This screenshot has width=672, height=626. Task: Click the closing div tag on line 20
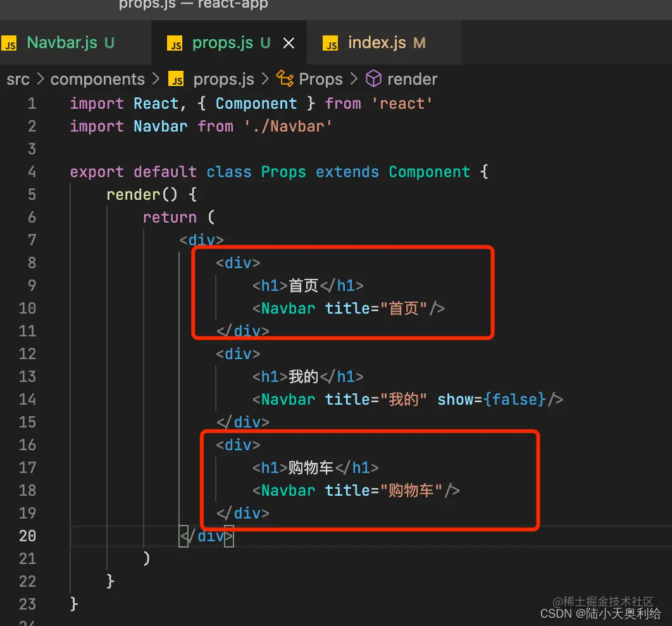pyautogui.click(x=206, y=536)
